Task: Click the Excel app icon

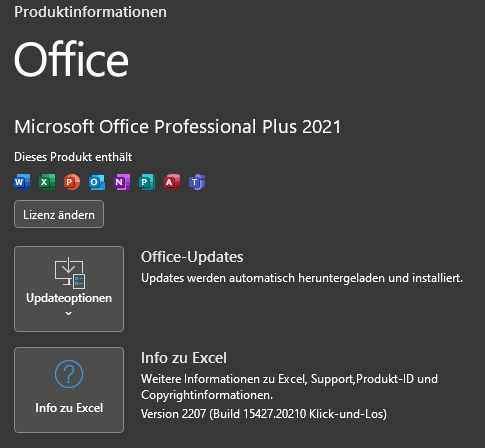Action: point(47,182)
